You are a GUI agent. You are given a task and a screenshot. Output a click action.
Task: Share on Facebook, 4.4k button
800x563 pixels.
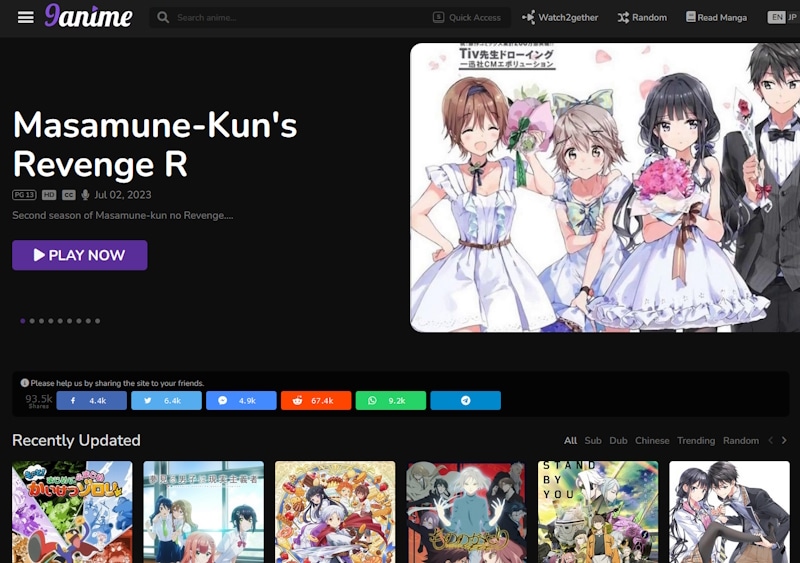tap(91, 401)
